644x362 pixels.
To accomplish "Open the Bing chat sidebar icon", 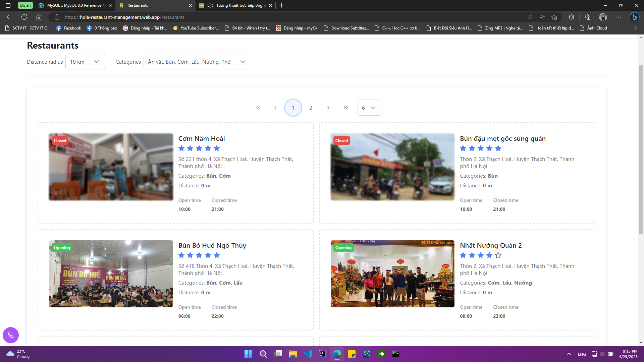I will click(635, 17).
